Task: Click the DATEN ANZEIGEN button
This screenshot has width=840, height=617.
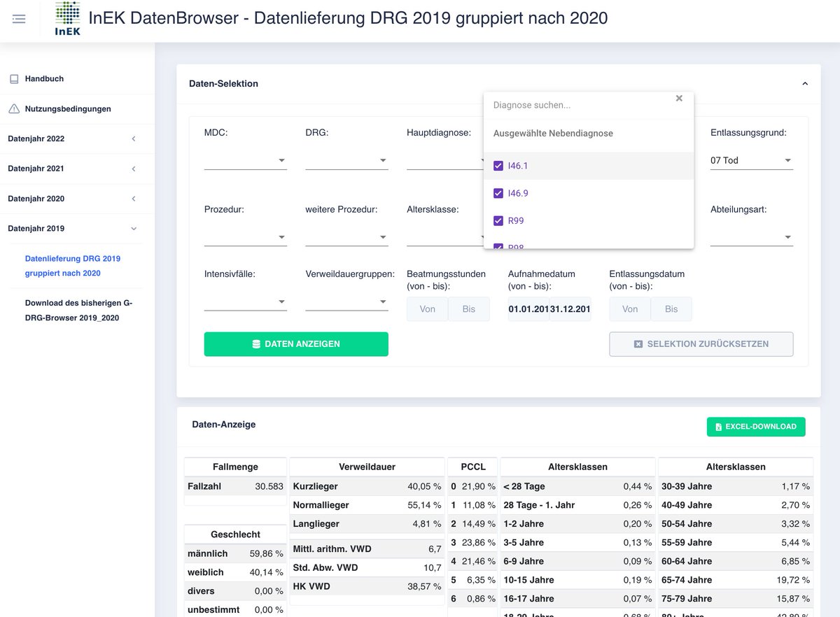Action: click(296, 344)
